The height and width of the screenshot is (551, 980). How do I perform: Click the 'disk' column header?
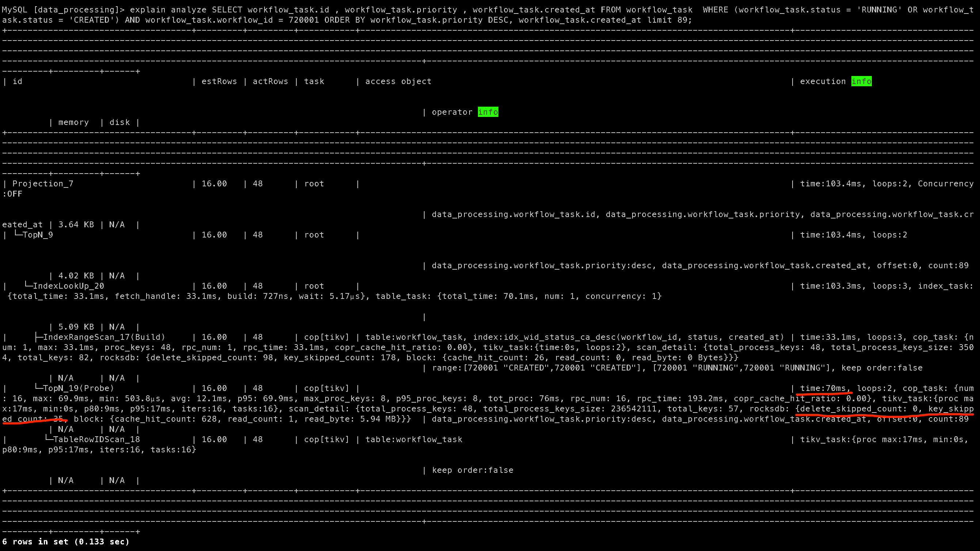119,122
